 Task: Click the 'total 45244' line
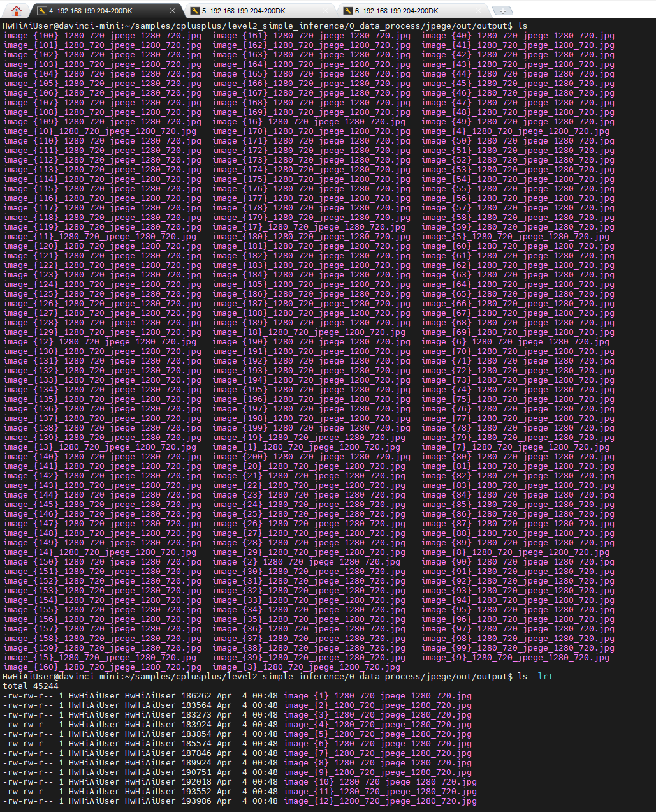(x=31, y=686)
